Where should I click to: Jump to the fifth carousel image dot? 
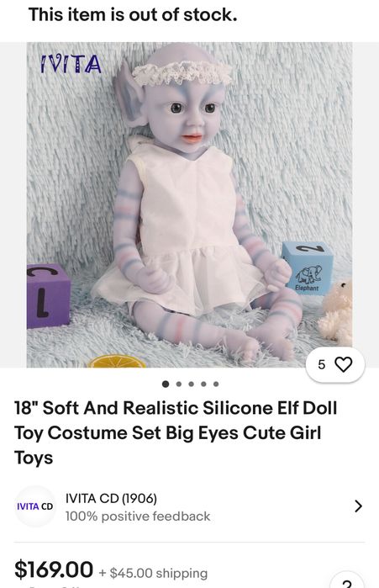(216, 384)
